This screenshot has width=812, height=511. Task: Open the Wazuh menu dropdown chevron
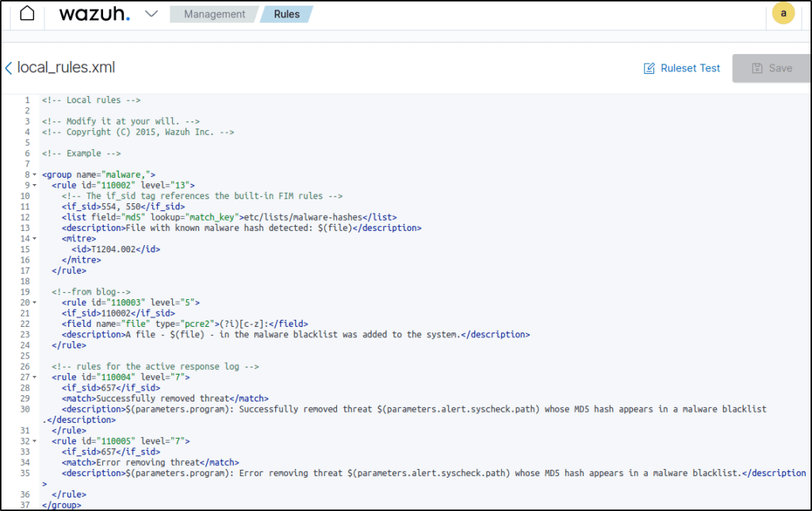coord(151,14)
